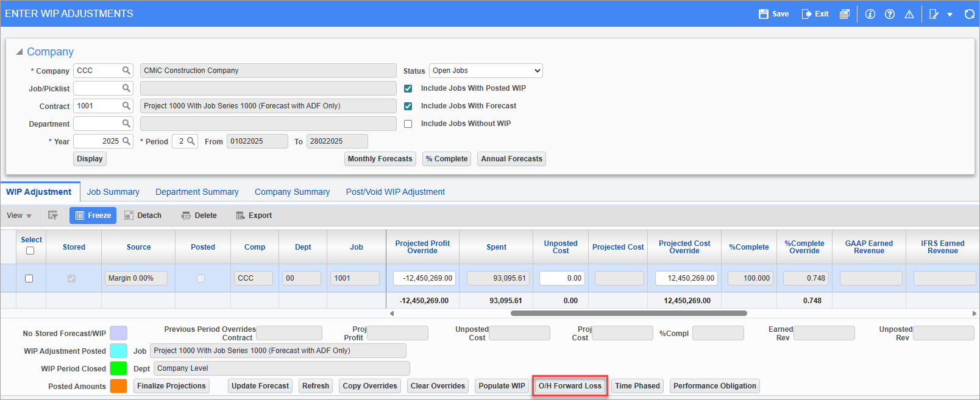Click Export in table toolbar

[x=254, y=216]
